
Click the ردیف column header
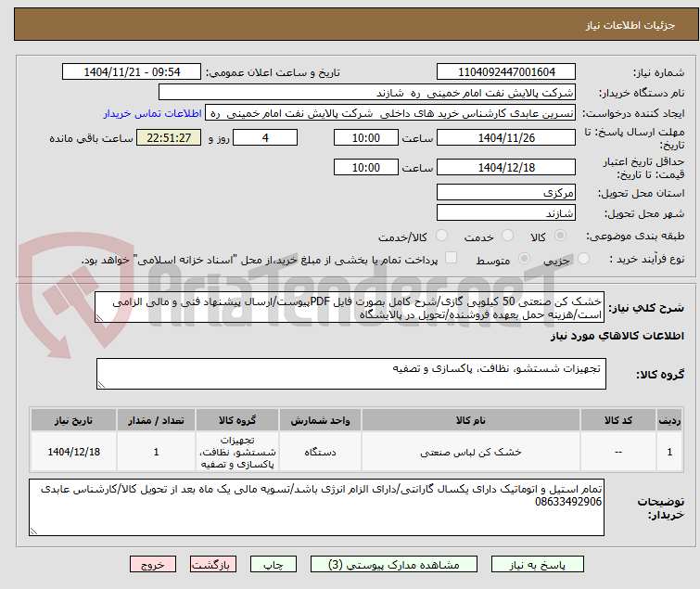(669, 420)
